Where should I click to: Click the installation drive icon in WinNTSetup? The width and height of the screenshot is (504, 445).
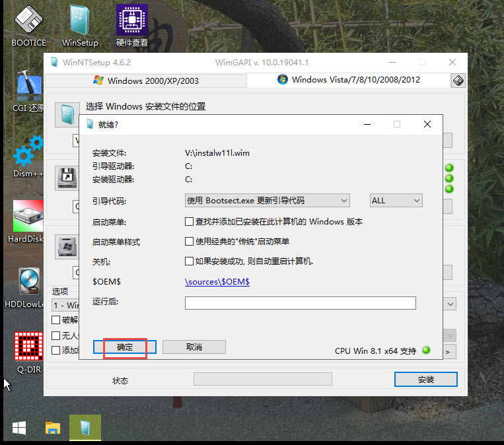point(67,247)
